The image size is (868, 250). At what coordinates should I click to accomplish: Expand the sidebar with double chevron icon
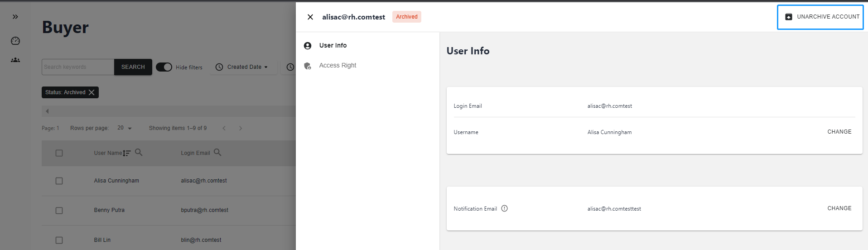pyautogui.click(x=15, y=17)
